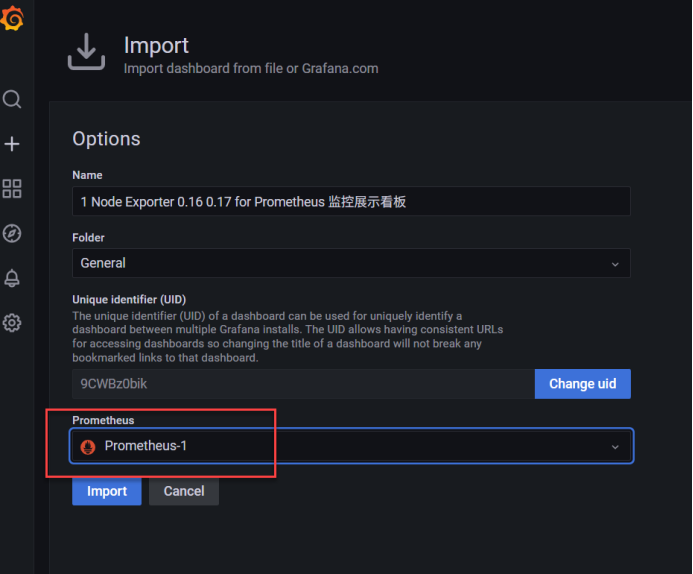Open the Search magnifier in sidebar
This screenshot has height=574, width=693.
[12, 99]
